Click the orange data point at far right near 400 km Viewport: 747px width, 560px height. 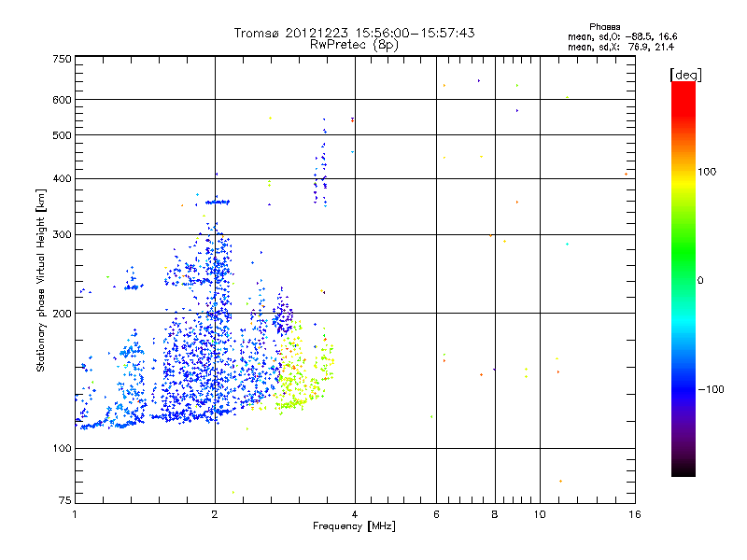click(626, 175)
